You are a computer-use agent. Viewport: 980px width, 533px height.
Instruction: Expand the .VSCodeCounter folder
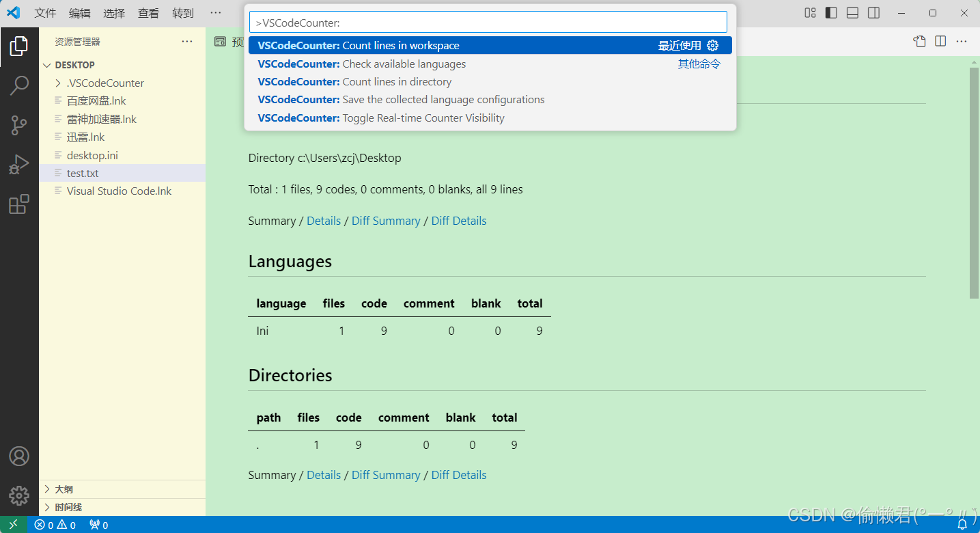122,83
